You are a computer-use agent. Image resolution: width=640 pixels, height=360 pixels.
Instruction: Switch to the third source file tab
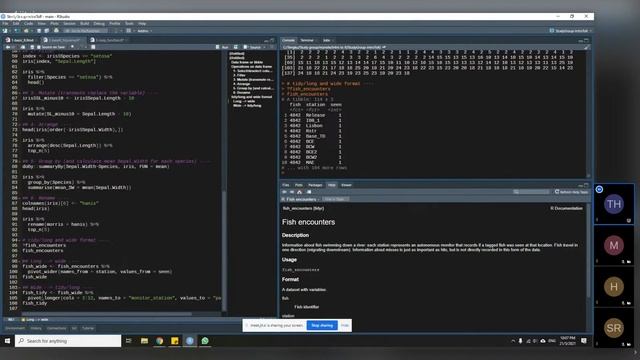[x=108, y=40]
